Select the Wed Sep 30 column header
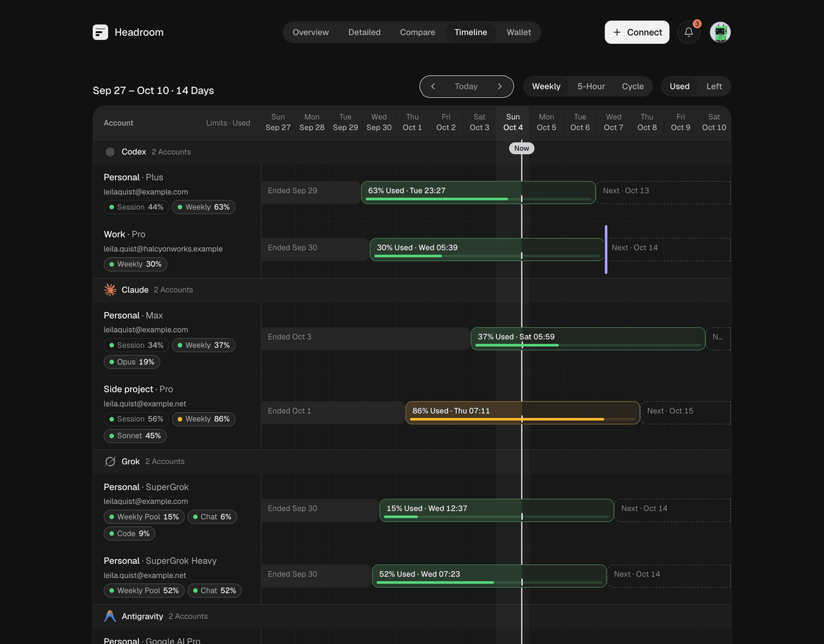 coord(379,122)
